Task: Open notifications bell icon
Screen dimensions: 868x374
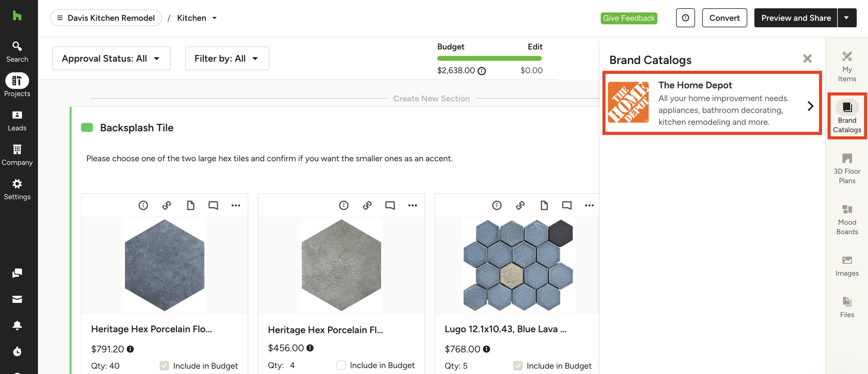Action: coord(17,325)
